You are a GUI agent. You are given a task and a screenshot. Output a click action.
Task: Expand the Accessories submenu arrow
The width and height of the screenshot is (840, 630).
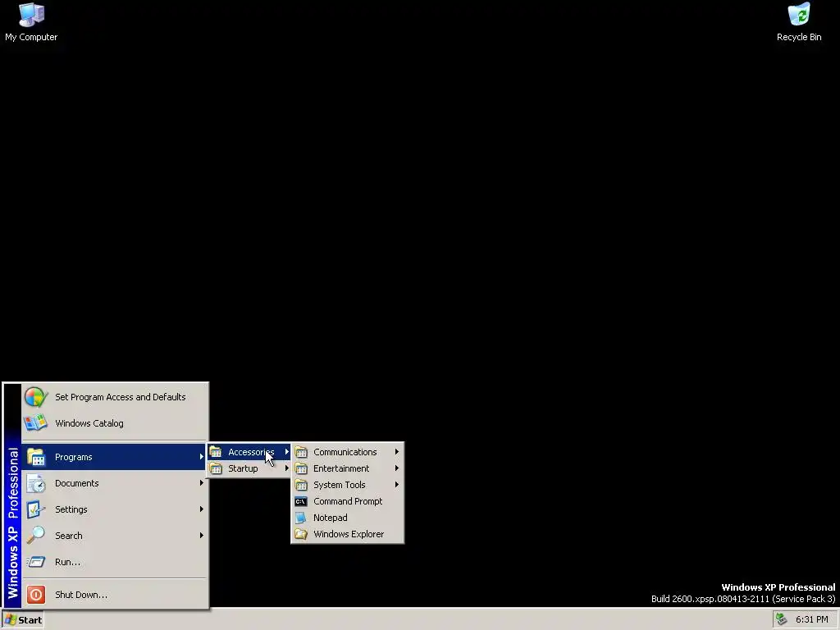point(286,452)
